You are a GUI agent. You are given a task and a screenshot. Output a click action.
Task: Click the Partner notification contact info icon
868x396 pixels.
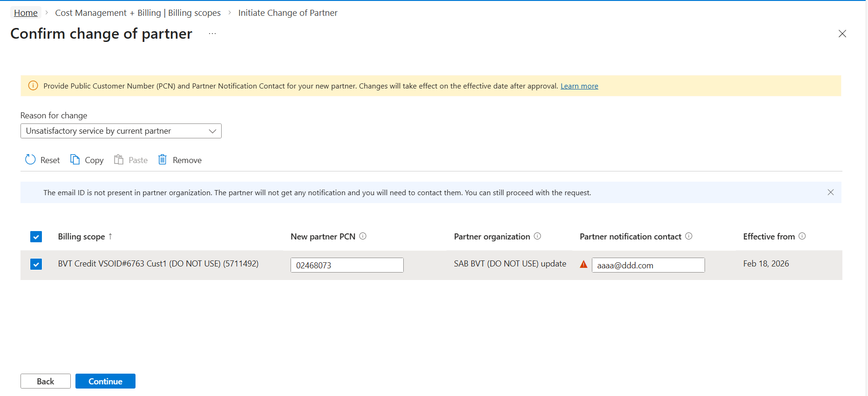click(689, 236)
